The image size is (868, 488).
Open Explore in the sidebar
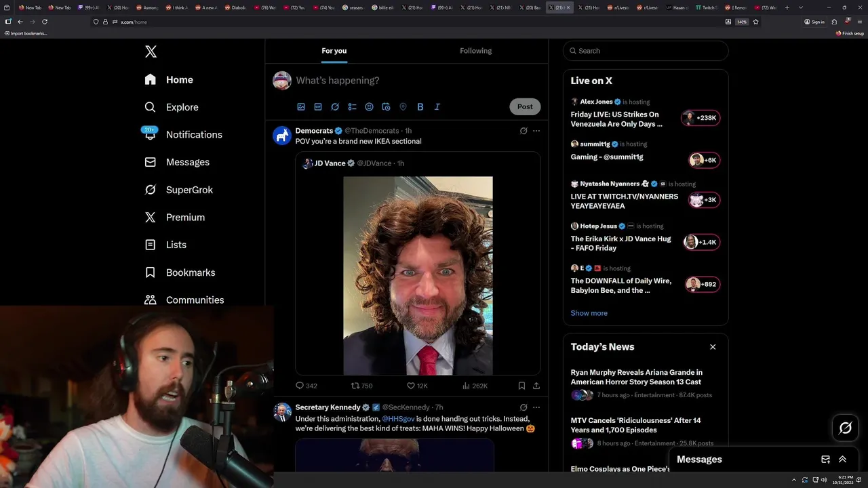(172, 107)
